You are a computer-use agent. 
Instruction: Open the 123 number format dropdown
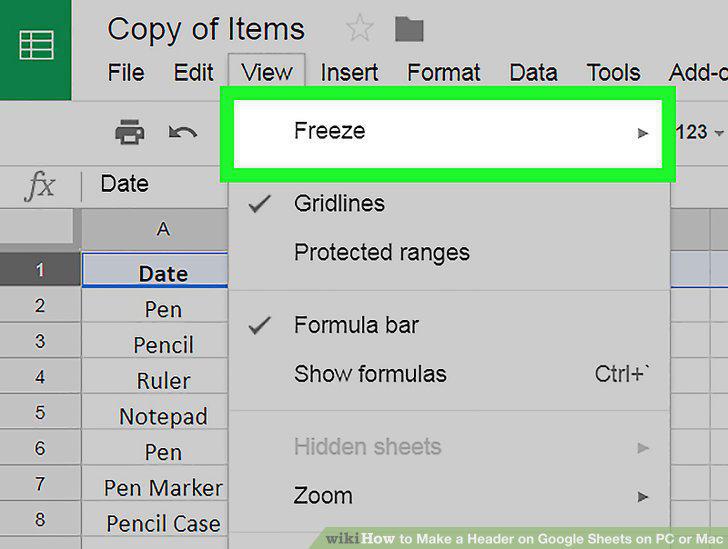click(x=699, y=132)
